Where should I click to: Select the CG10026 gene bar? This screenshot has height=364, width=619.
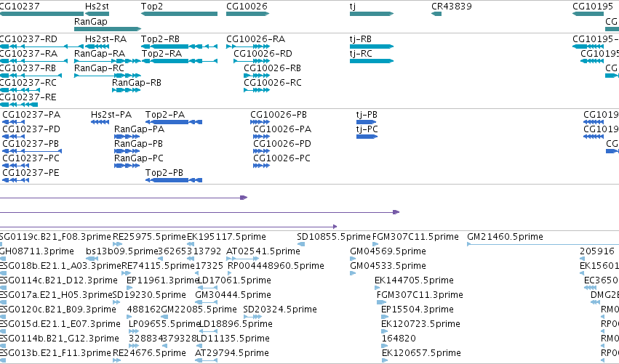247,14
